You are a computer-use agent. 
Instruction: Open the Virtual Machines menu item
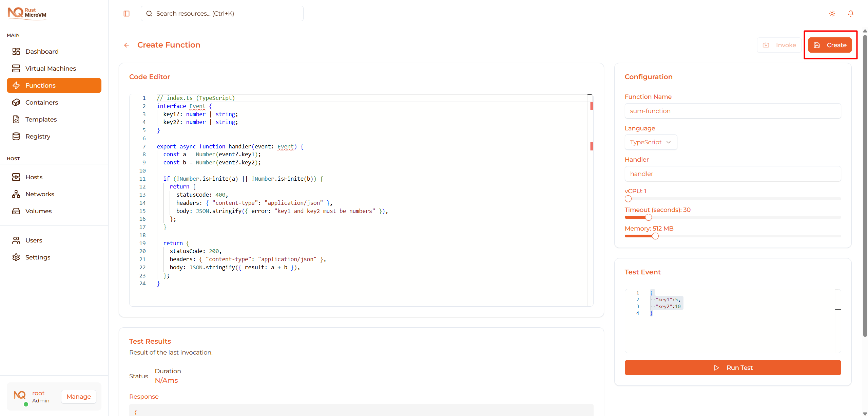pos(51,68)
